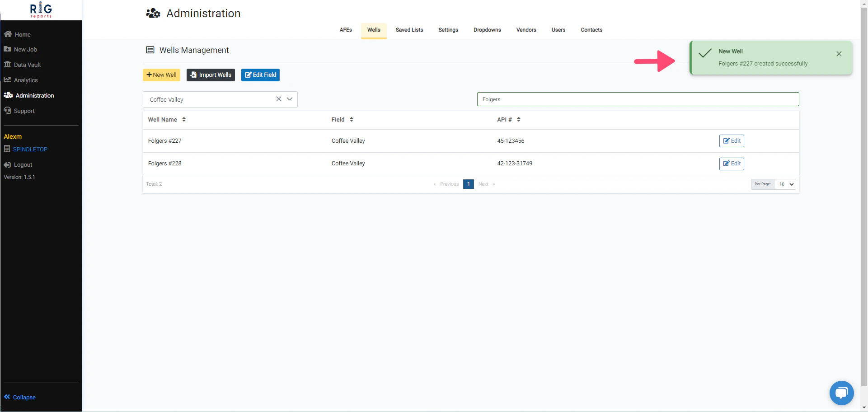This screenshot has width=868, height=412.
Task: Open Analytics in sidebar
Action: pyautogui.click(x=26, y=80)
